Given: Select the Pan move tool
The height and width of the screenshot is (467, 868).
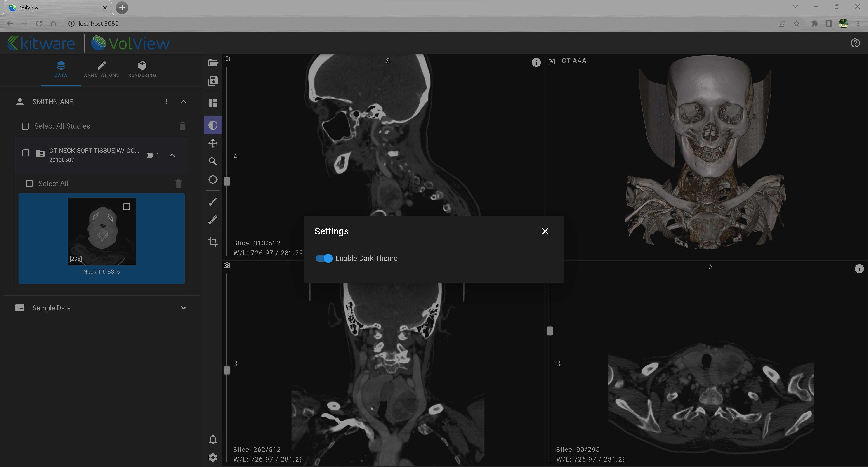Looking at the screenshot, I should (x=213, y=144).
